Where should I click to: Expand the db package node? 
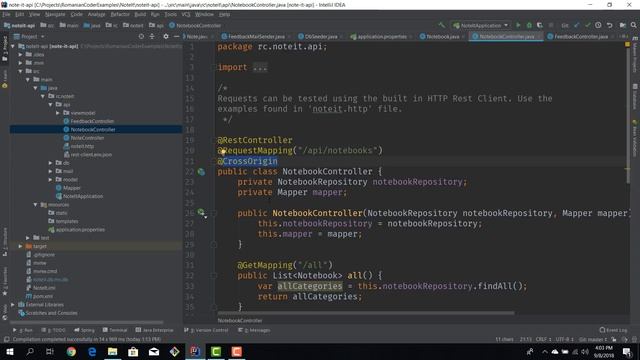coord(51,162)
